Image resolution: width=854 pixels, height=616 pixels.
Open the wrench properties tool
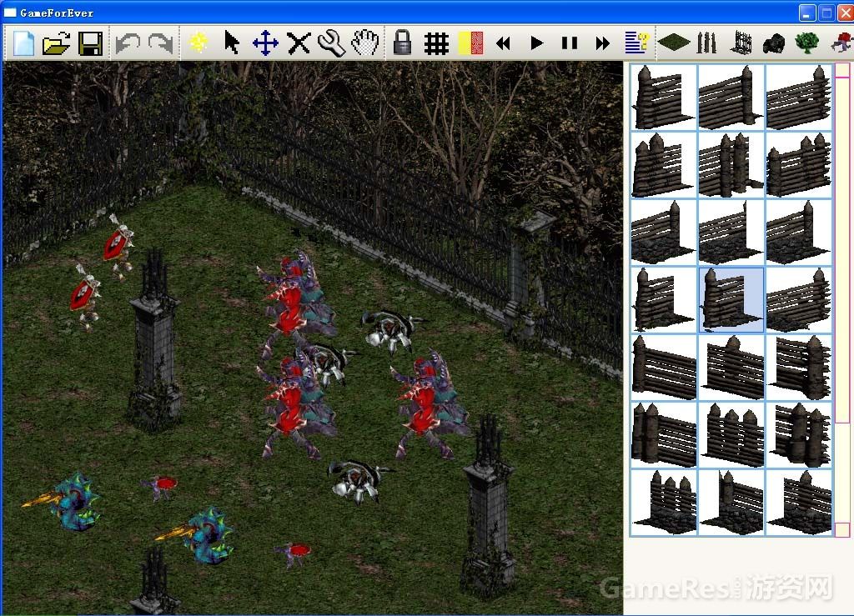[331, 43]
